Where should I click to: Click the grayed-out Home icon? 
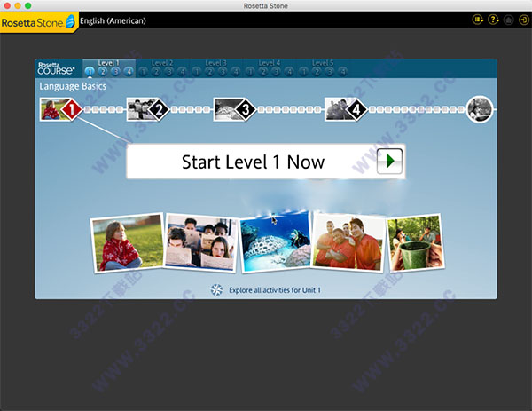click(508, 20)
